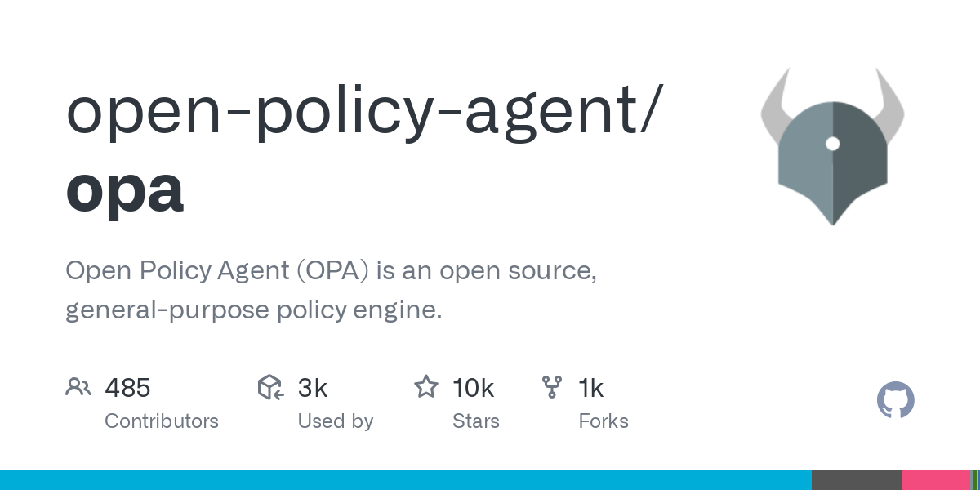Click the 3k used by count

click(313, 388)
